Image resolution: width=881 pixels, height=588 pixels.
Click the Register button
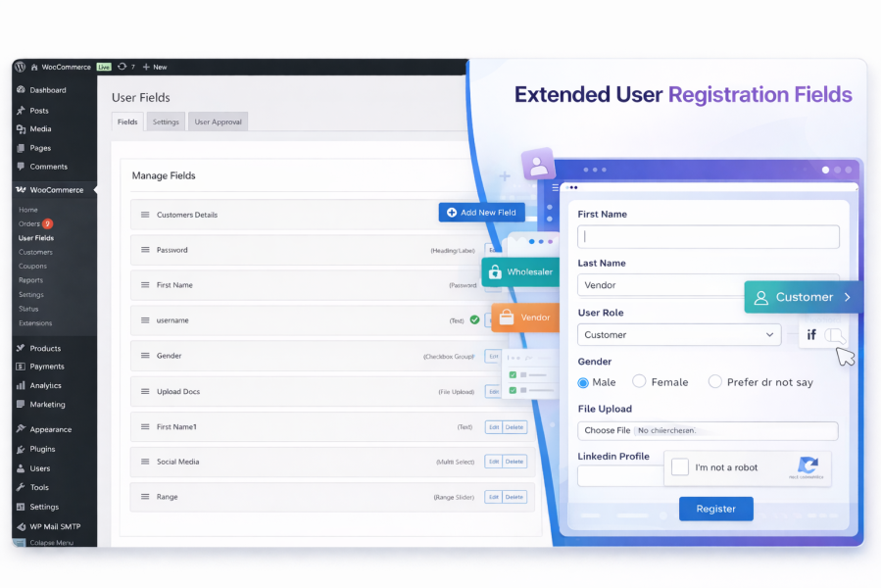pos(715,509)
